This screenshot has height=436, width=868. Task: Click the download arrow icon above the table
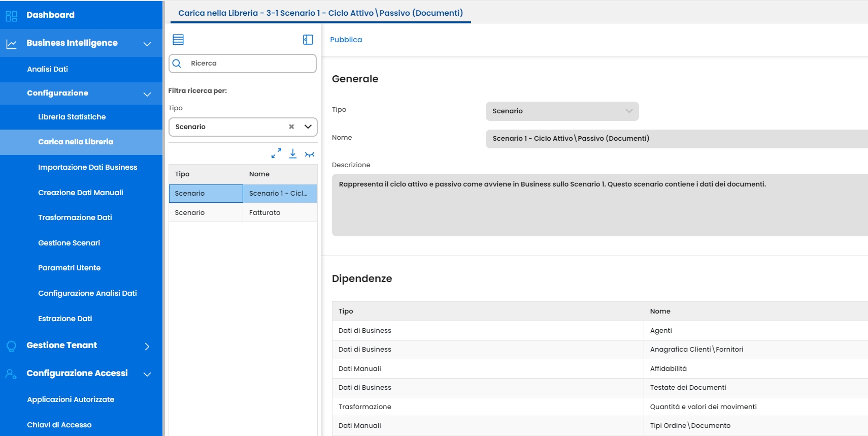click(293, 153)
